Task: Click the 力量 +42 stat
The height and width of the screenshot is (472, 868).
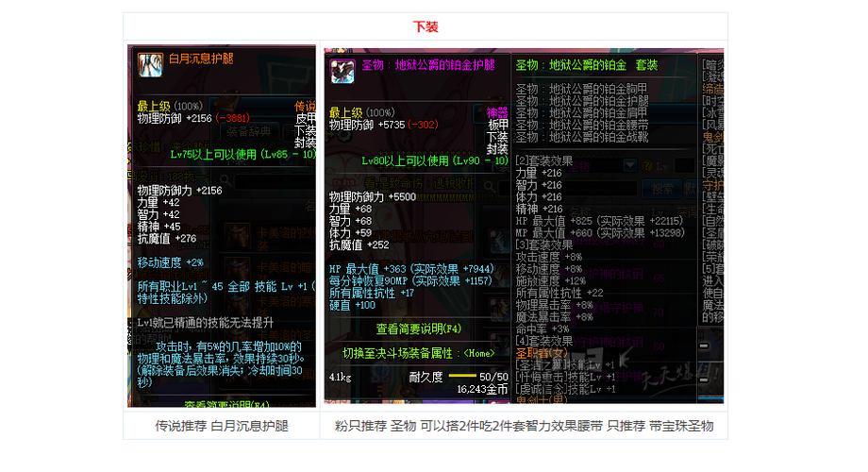Action: [159, 202]
